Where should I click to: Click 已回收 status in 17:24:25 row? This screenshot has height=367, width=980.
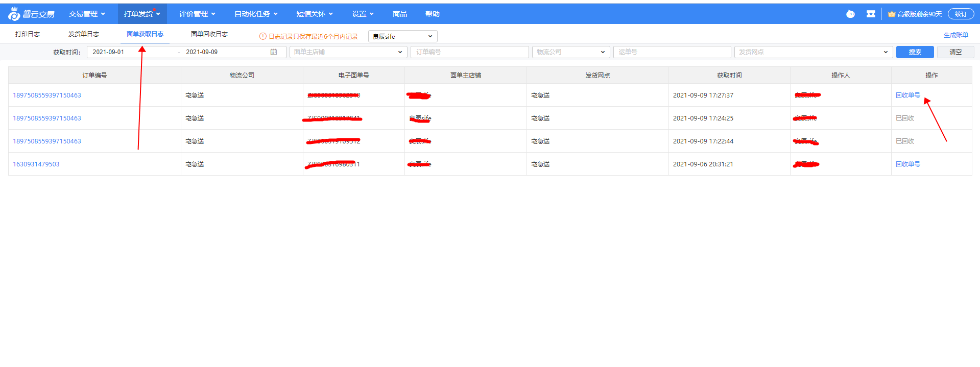pos(905,118)
